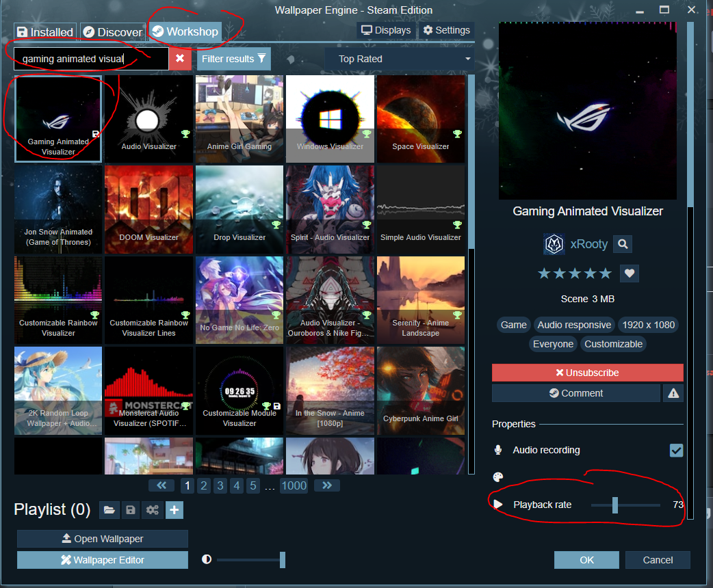Click the Game tag
The image size is (713, 588).
coord(513,325)
